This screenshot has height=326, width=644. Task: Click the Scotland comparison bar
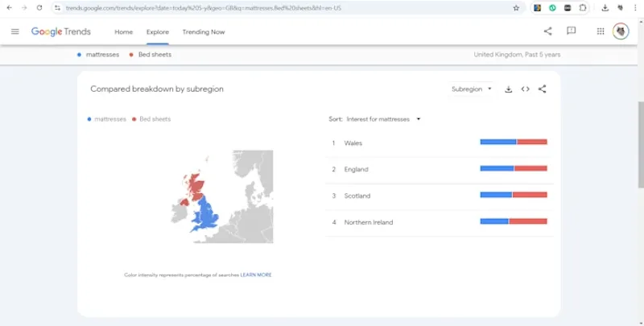tap(514, 195)
